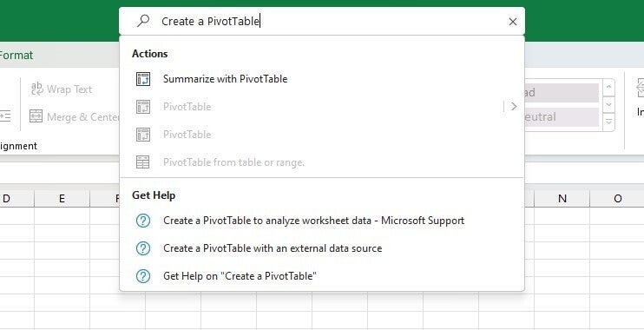Click the Wrap Text icon
Image resolution: width=644 pixels, height=330 pixels.
[x=37, y=89]
